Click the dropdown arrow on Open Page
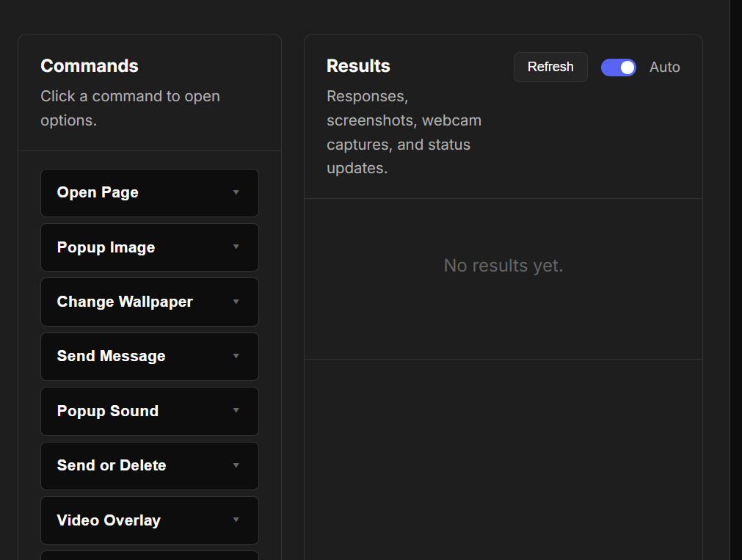 [x=236, y=192]
